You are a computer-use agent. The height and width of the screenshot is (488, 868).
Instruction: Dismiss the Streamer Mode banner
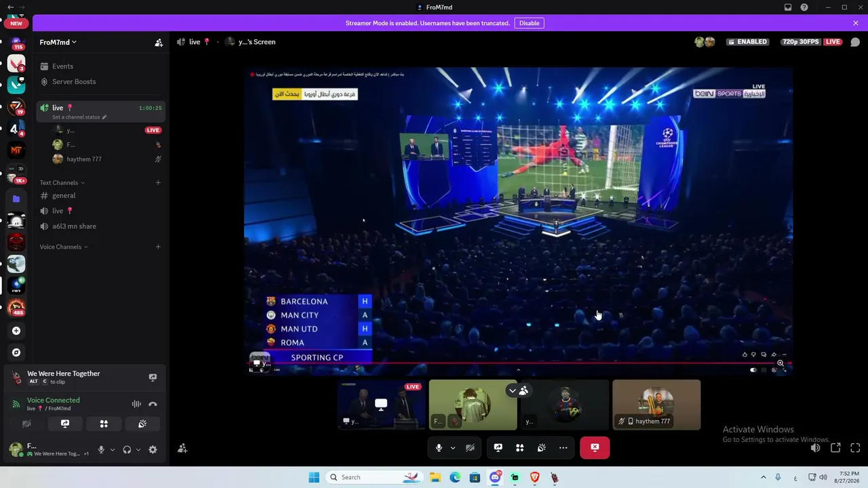point(856,23)
